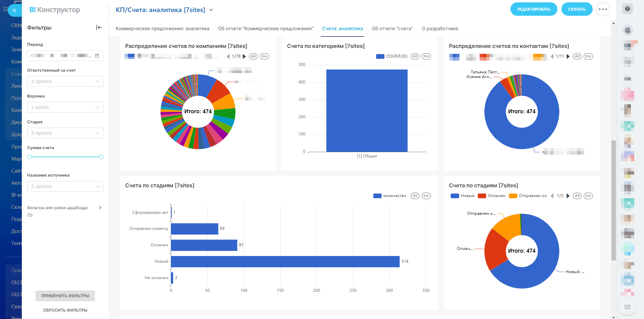Viewport: 644px width, 319px height.
Task: Toggle All legend in Счета по категориям chart
Action: [x=415, y=56]
